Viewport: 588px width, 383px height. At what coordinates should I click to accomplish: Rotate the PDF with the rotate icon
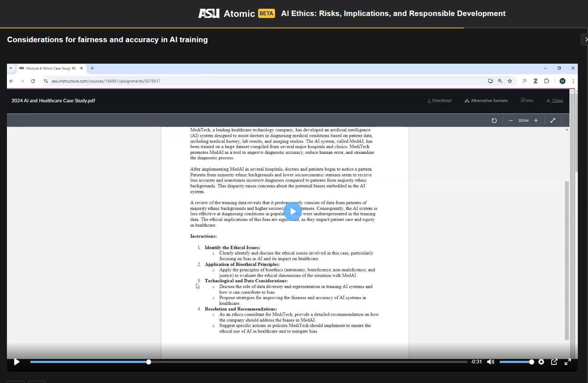point(494,120)
